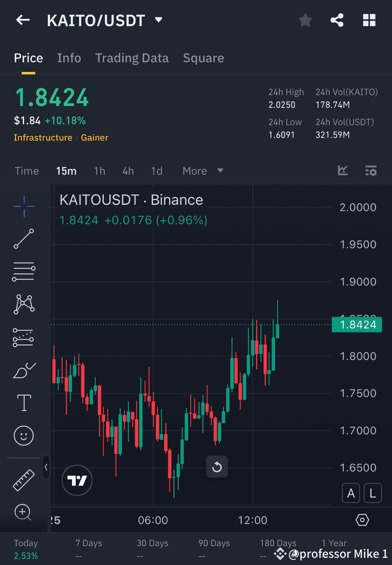
Task: Expand the More timeframes dropdown
Action: click(203, 171)
